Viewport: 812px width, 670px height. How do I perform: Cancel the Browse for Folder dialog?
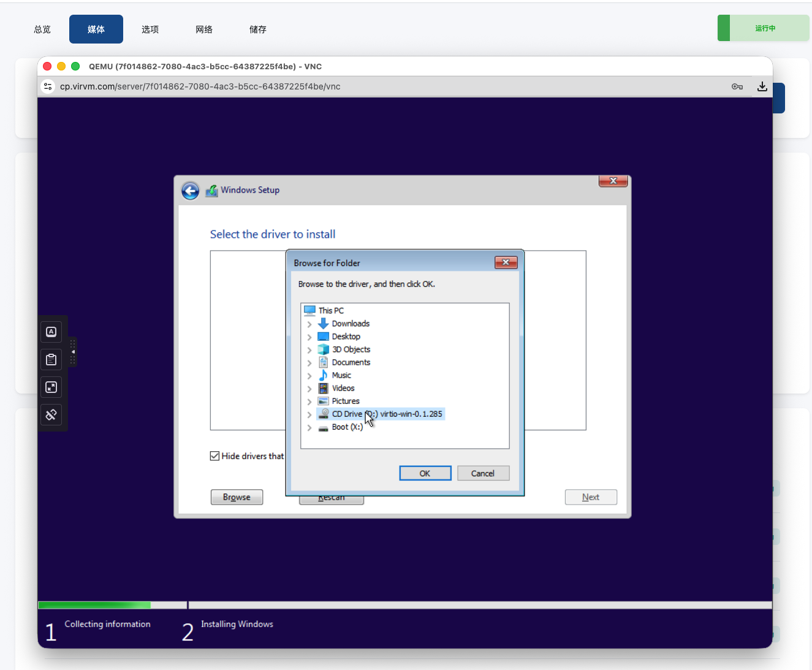pyautogui.click(x=483, y=473)
